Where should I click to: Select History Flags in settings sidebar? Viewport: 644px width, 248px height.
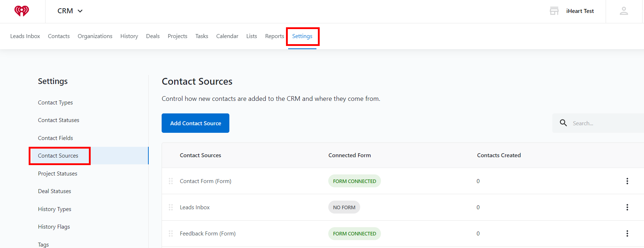coord(54,227)
